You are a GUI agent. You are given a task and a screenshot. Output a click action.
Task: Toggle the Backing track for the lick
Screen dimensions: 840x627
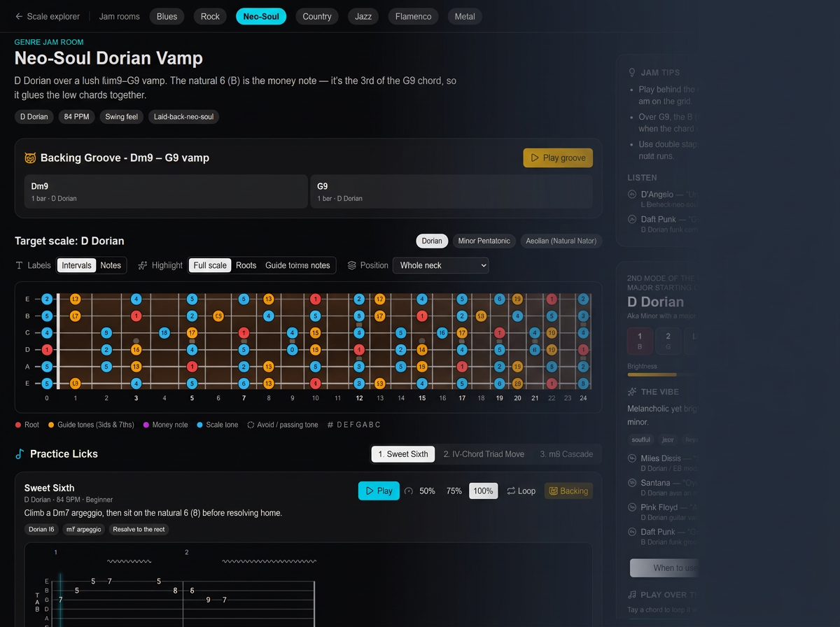[568, 491]
